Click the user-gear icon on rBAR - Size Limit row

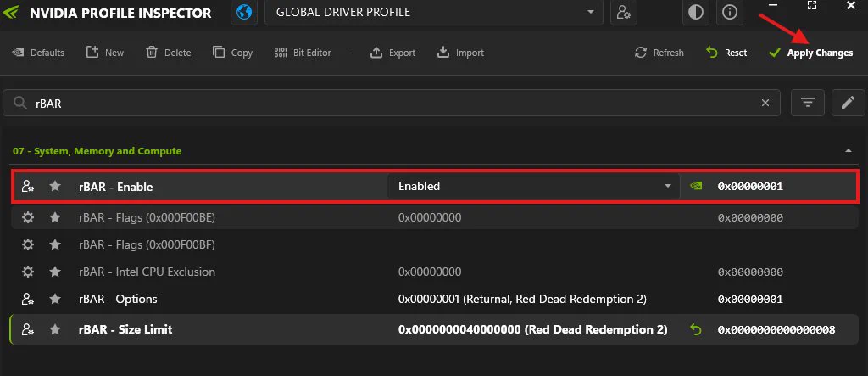pyautogui.click(x=28, y=329)
